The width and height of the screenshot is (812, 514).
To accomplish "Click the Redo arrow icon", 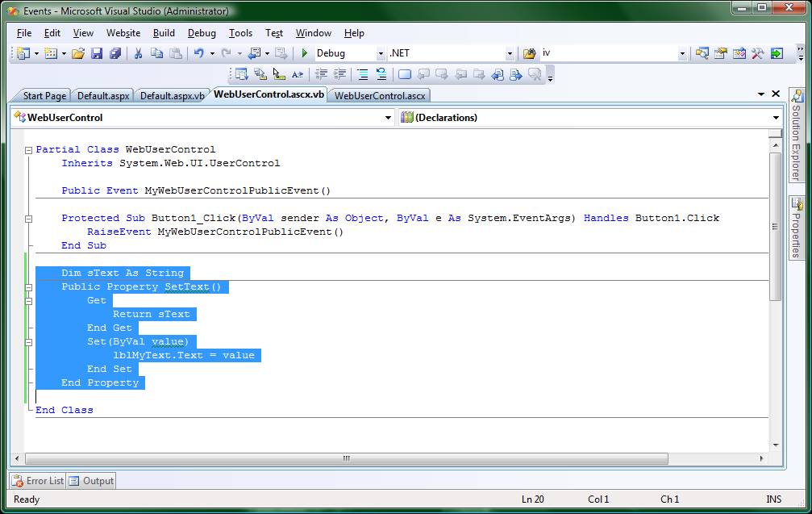I will 227,53.
